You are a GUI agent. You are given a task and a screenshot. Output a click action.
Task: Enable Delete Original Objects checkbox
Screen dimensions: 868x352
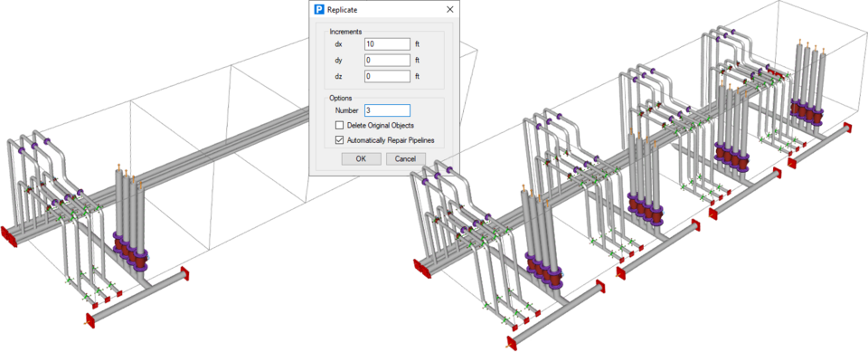click(x=339, y=125)
